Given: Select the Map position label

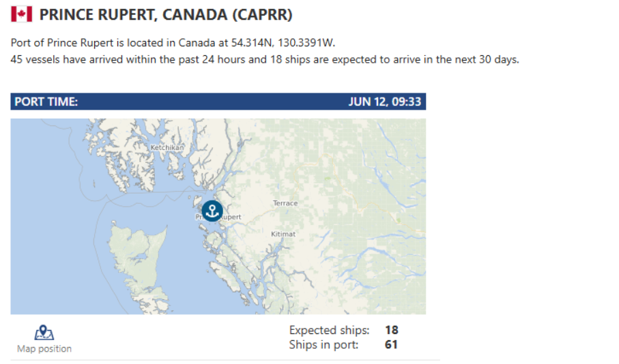Looking at the screenshot, I should [44, 348].
